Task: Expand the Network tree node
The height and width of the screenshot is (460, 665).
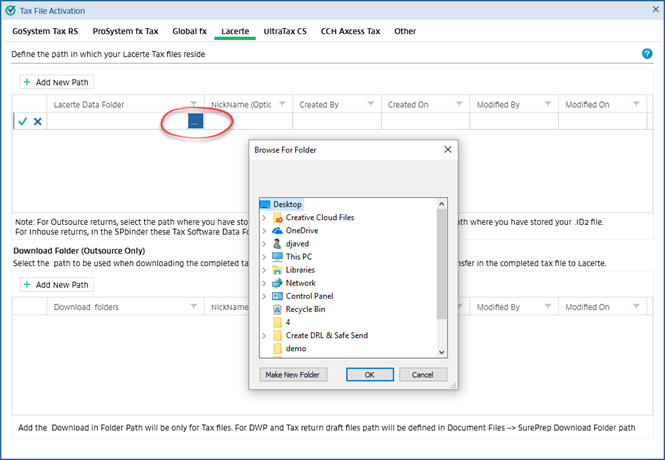Action: tap(264, 283)
